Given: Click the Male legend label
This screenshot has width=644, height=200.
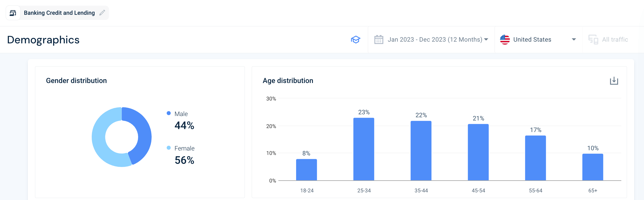Looking at the screenshot, I should pyautogui.click(x=181, y=114).
